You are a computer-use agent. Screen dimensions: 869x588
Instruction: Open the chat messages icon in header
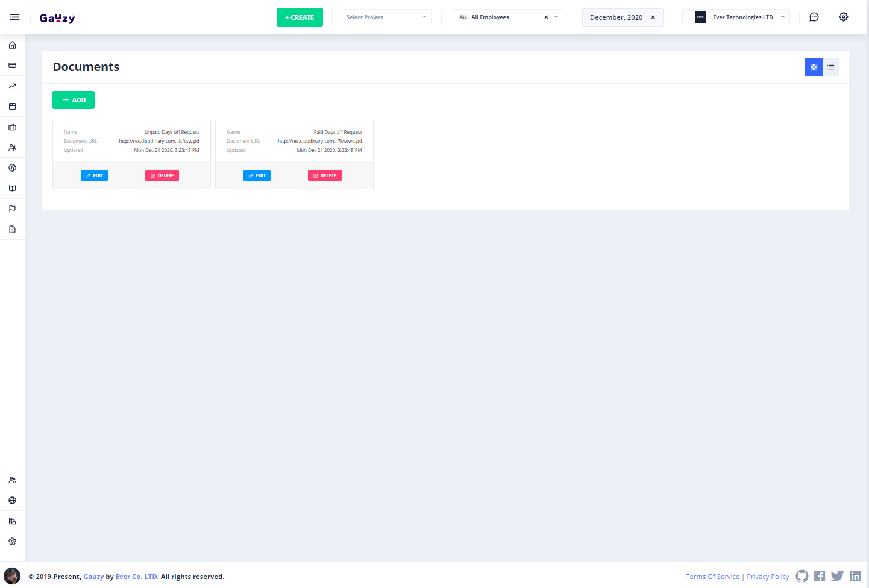[x=814, y=17]
